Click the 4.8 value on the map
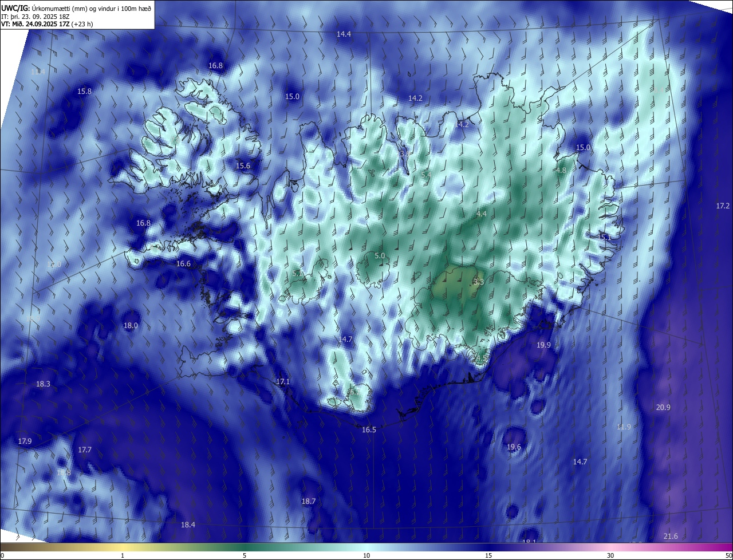This screenshot has width=733, height=560. (x=561, y=171)
